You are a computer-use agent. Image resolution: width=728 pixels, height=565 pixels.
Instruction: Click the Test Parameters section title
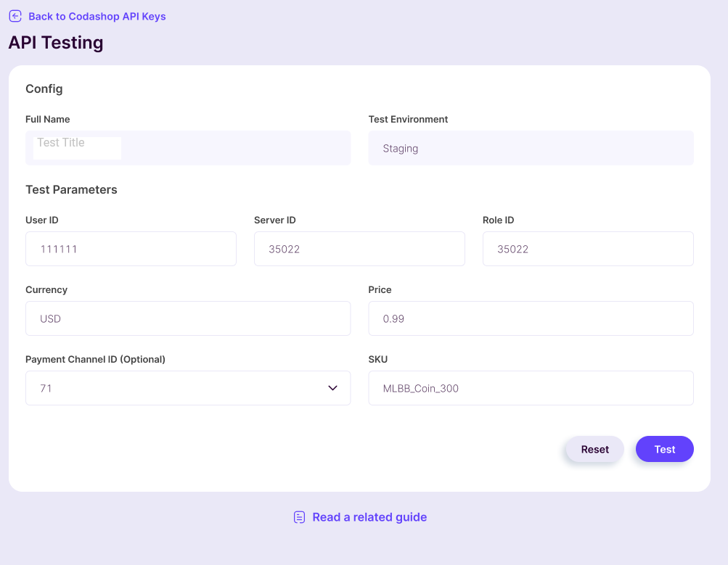71,190
